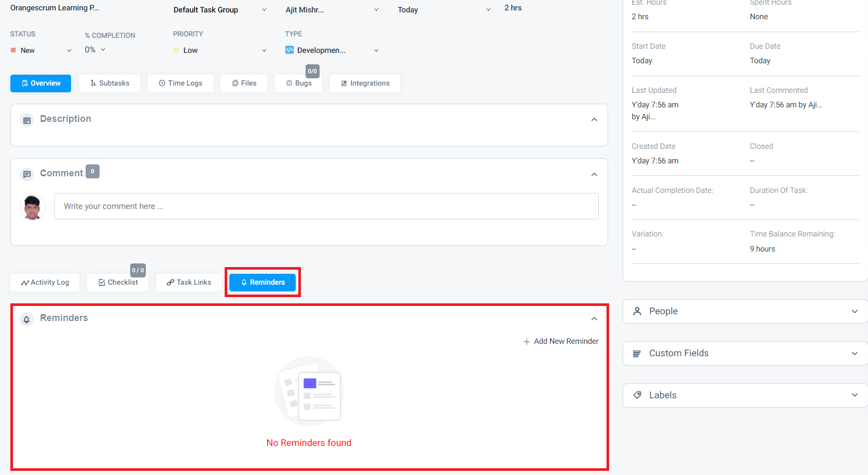Click the Development type code icon

[x=290, y=50]
